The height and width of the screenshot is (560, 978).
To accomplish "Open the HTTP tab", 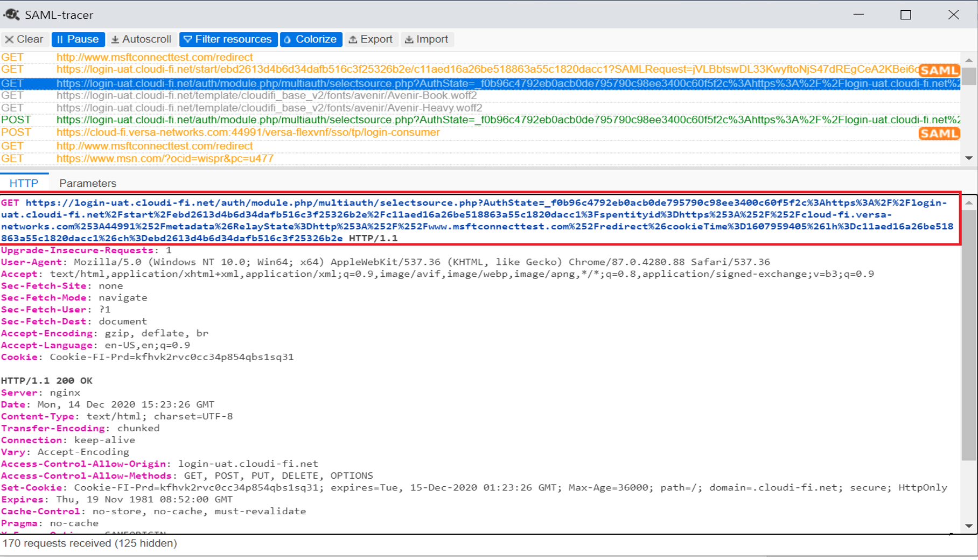I will coord(24,183).
